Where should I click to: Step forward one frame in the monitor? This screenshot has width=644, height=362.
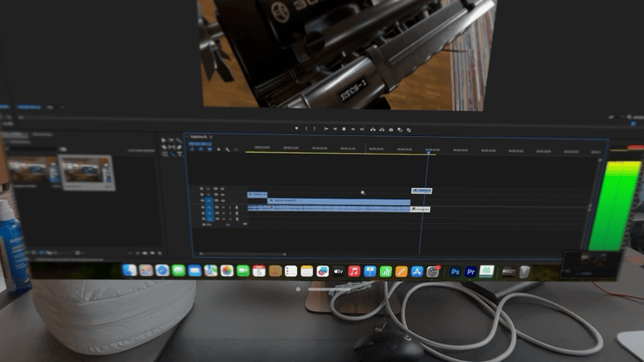353,130
